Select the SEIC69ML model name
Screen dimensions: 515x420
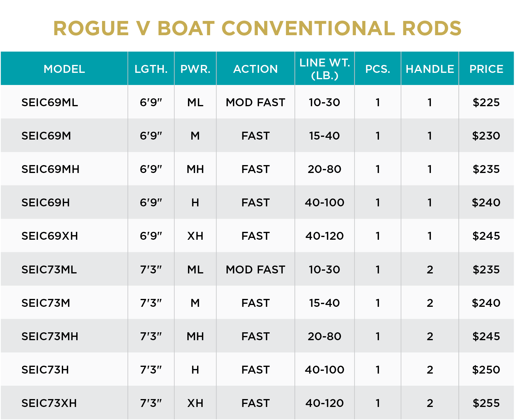pyautogui.click(x=50, y=102)
